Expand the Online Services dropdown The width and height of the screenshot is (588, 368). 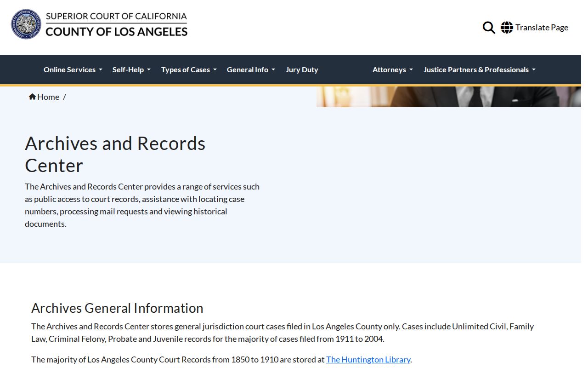[x=73, y=70]
